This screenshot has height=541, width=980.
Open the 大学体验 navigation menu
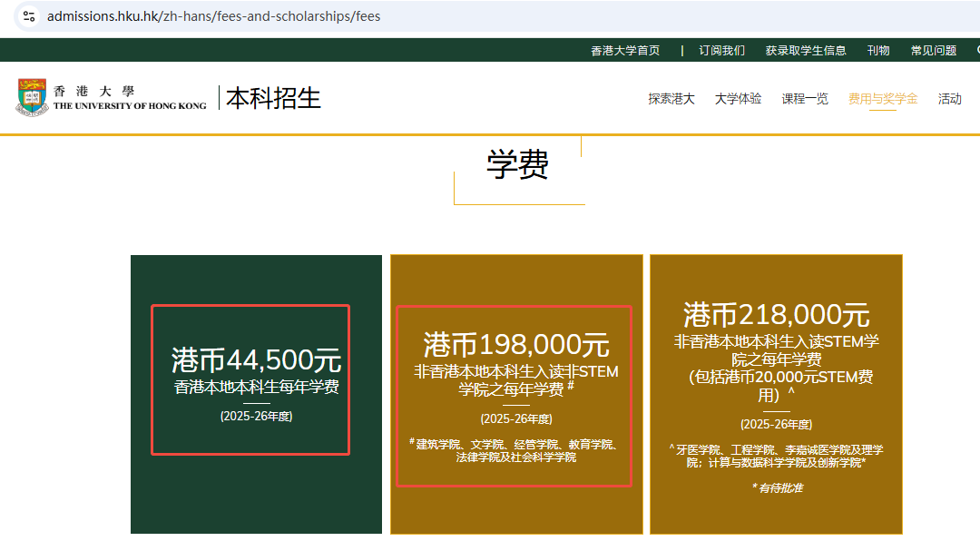pyautogui.click(x=738, y=99)
